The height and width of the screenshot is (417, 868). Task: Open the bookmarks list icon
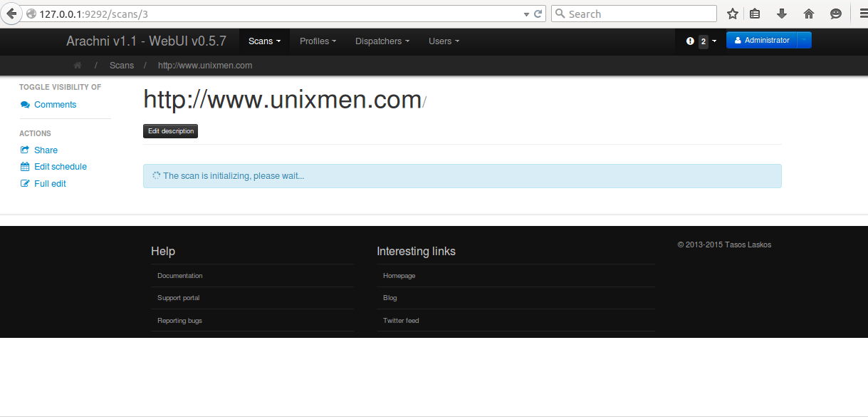pyautogui.click(x=755, y=14)
